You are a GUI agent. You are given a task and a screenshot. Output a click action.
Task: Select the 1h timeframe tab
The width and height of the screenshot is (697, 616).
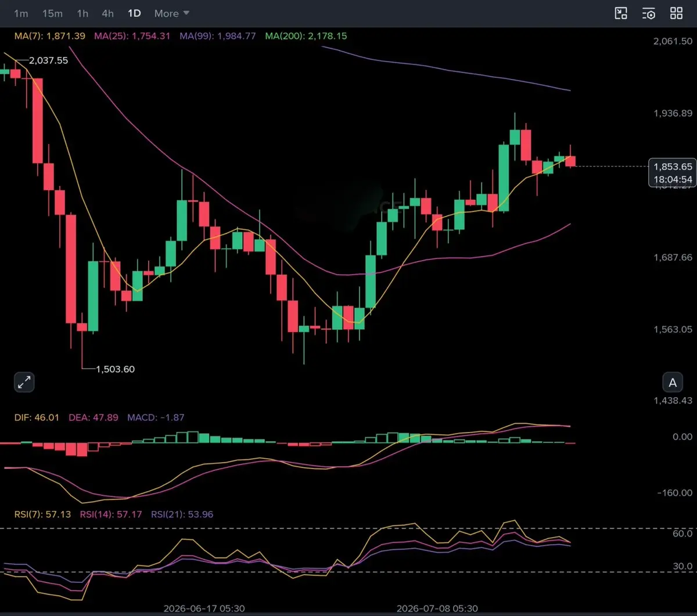coord(83,13)
